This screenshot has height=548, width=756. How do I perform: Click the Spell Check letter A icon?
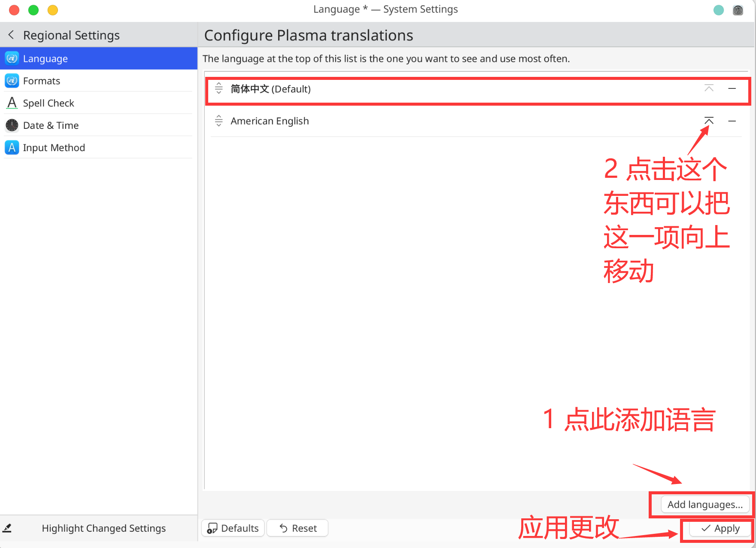point(12,103)
